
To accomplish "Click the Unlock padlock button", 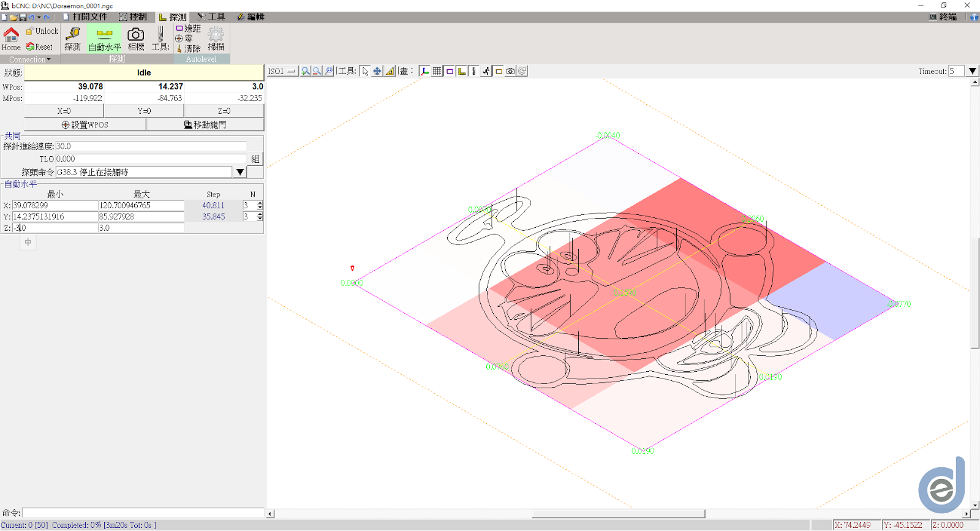I will pyautogui.click(x=42, y=31).
